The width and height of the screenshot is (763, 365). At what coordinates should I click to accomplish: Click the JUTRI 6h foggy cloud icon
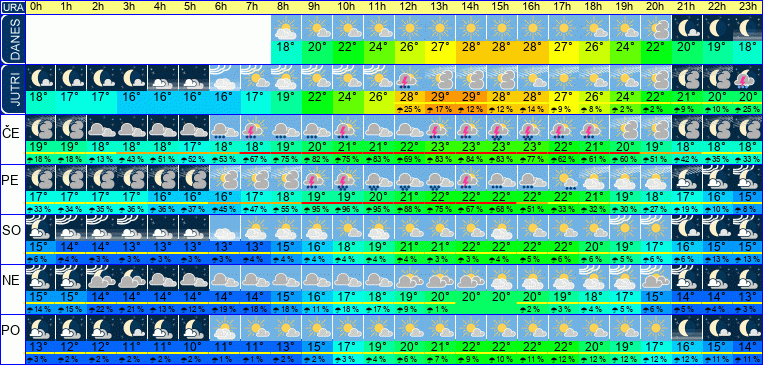224,78
